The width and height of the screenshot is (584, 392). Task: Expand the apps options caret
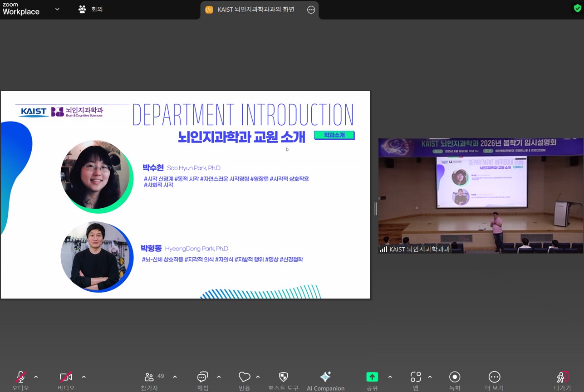point(430,377)
